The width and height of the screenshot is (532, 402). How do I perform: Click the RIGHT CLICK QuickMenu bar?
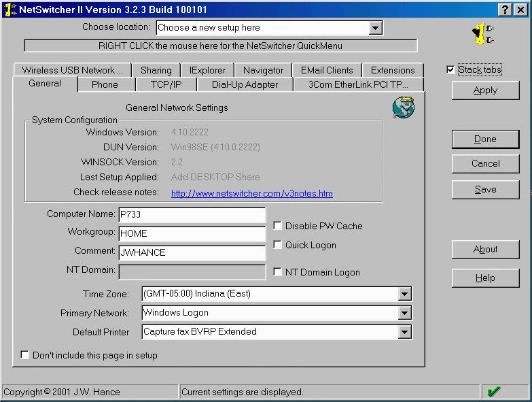pos(221,46)
